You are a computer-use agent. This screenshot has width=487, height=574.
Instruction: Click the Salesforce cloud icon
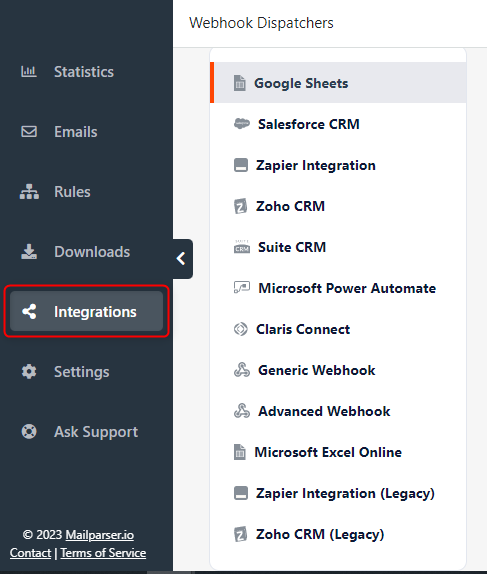click(x=242, y=124)
